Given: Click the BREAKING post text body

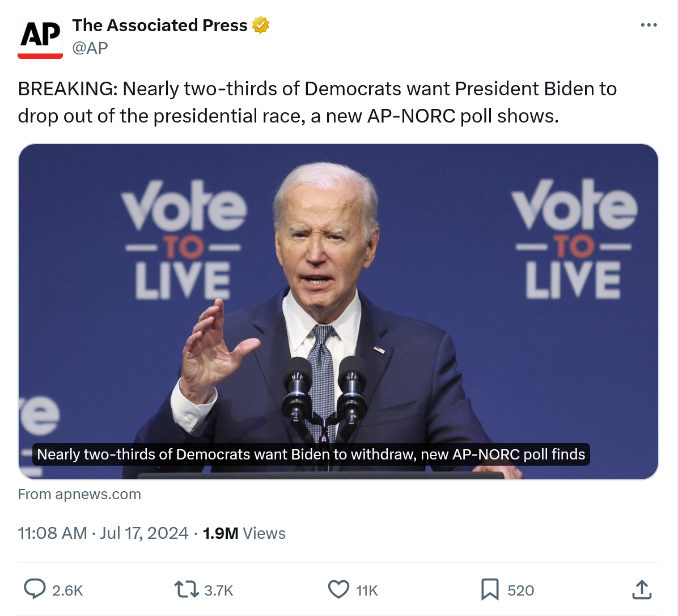Looking at the screenshot, I should point(317,102).
